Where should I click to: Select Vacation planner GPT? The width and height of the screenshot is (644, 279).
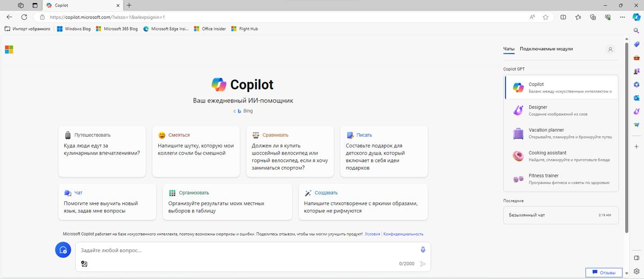[x=561, y=133]
